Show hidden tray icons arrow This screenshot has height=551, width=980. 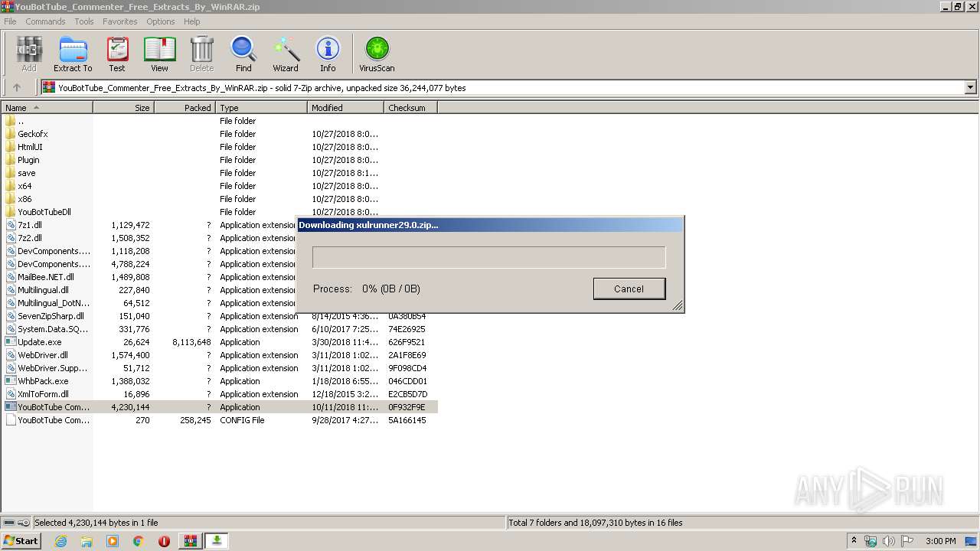854,541
